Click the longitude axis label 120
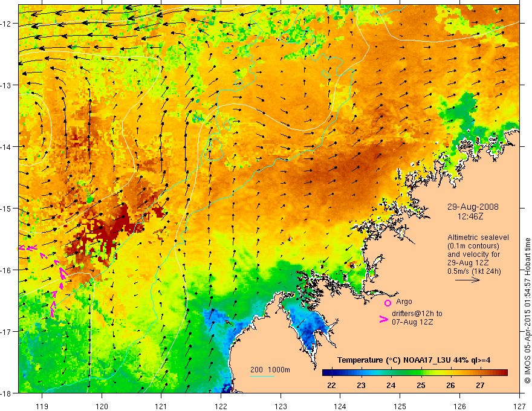 click(102, 406)
